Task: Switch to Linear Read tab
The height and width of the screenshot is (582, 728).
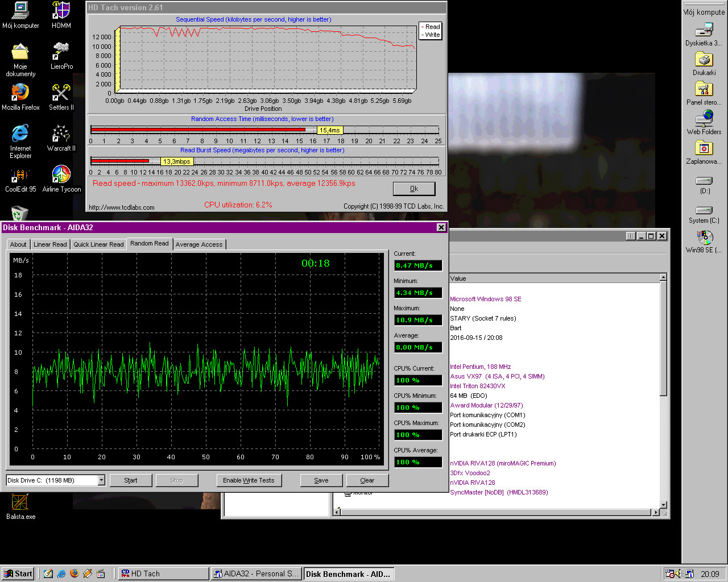Action: pyautogui.click(x=50, y=244)
